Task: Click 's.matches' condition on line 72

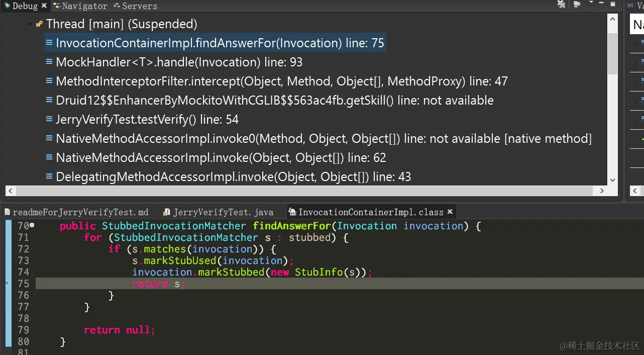Action: (159, 249)
